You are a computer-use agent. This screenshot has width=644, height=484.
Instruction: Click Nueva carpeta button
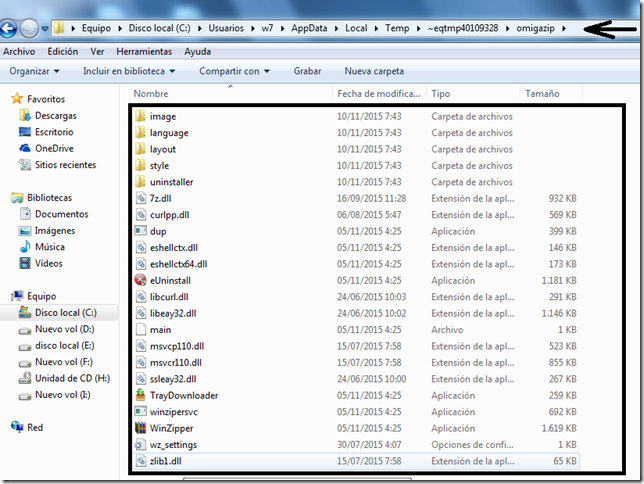[374, 71]
